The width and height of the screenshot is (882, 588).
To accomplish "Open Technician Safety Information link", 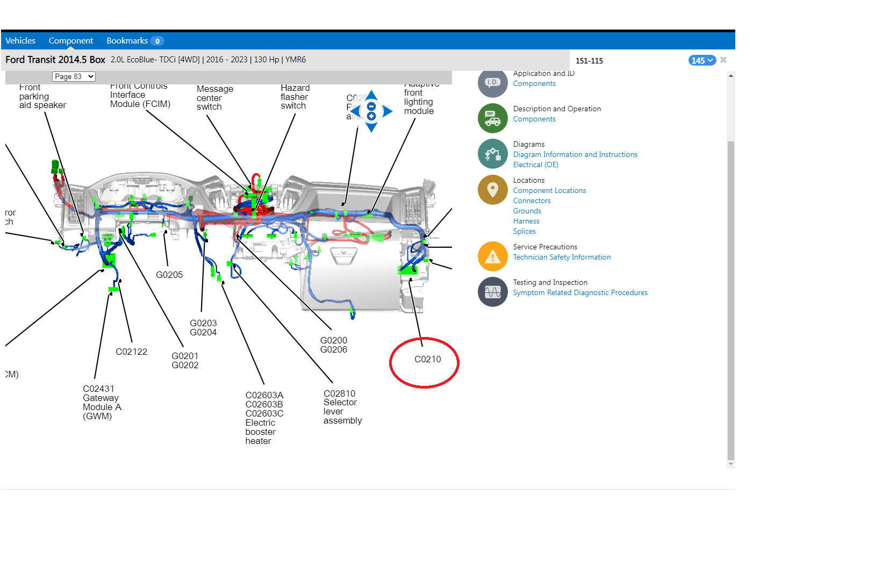I will pos(562,257).
